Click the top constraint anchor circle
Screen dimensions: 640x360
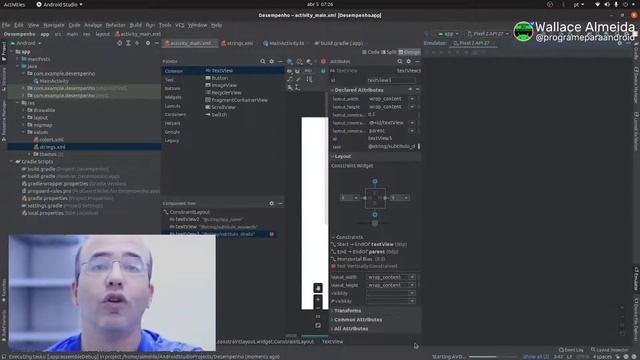pyautogui.click(x=375, y=181)
